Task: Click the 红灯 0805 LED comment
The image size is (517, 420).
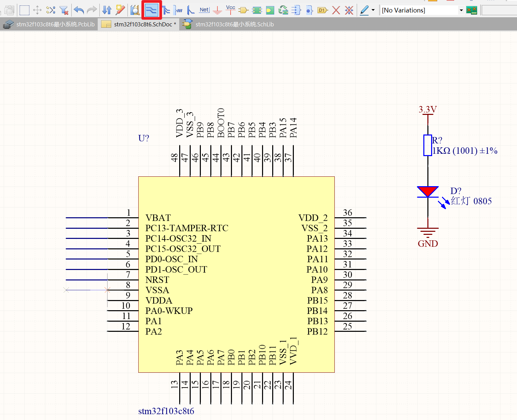Action: [471, 201]
